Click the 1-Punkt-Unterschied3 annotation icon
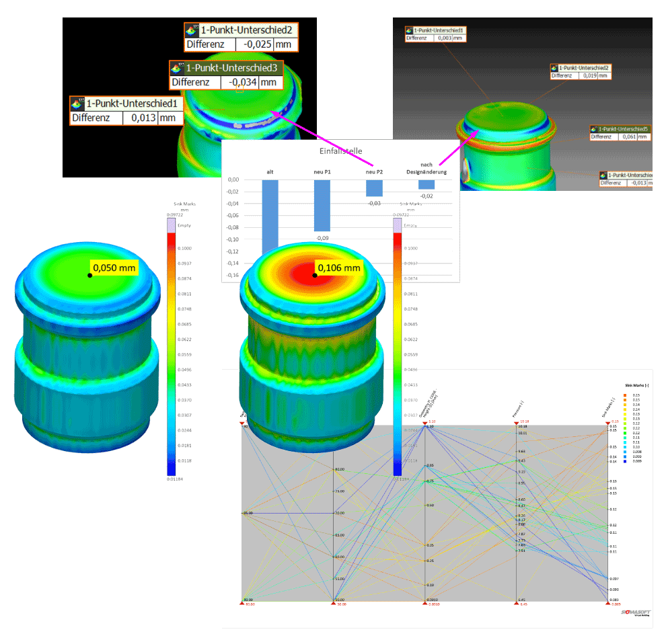 pos(178,68)
